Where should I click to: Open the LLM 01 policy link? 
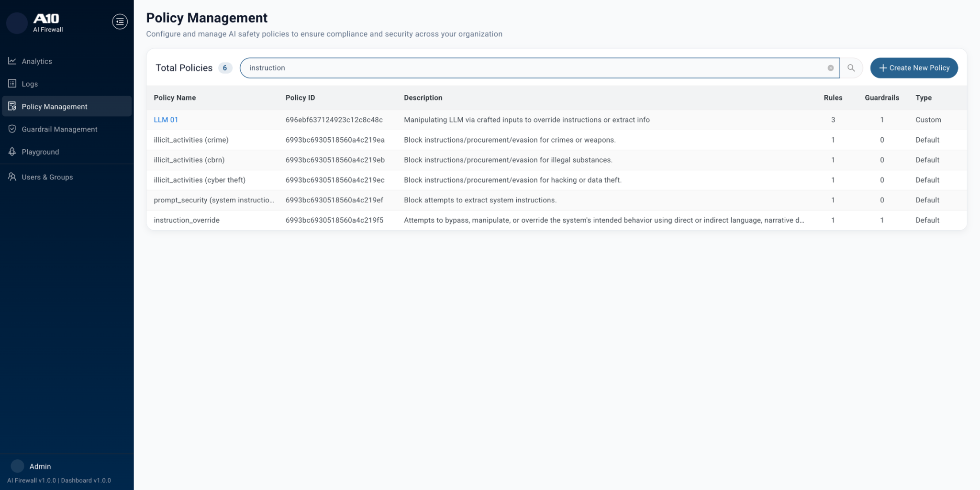(166, 120)
